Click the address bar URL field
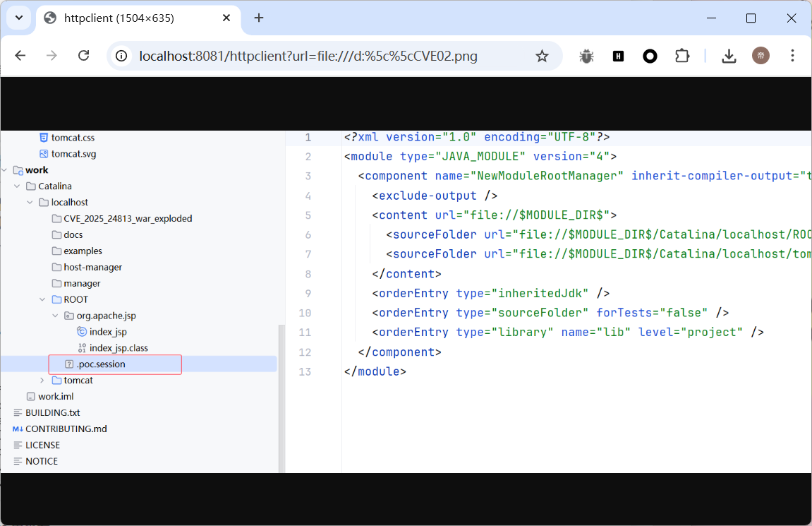Viewport: 812px width, 526px height. pyautogui.click(x=317, y=56)
